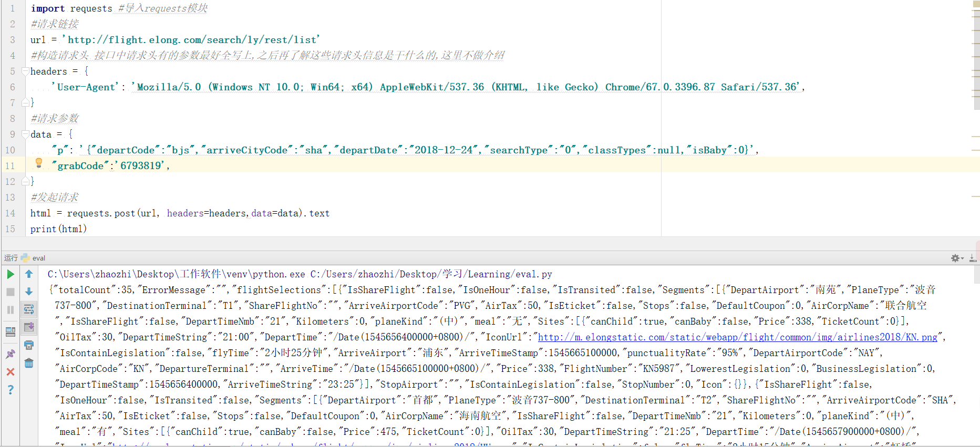Click the up arrow in run console toolbar
980x447 pixels.
point(29,274)
